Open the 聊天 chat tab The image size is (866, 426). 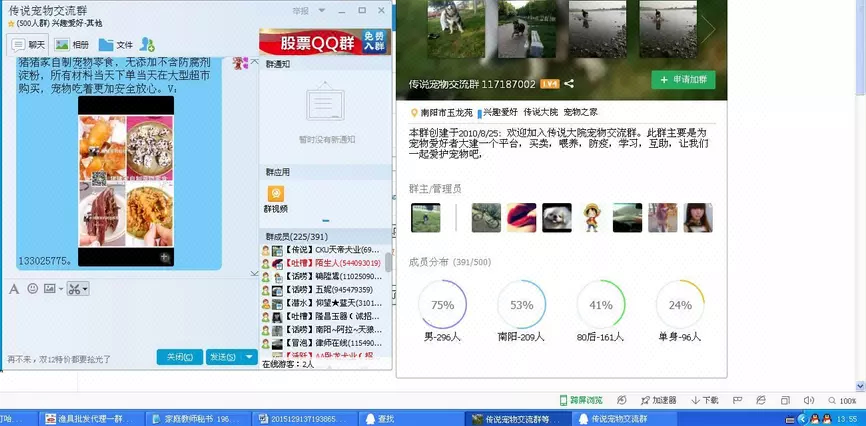pyautogui.click(x=29, y=45)
